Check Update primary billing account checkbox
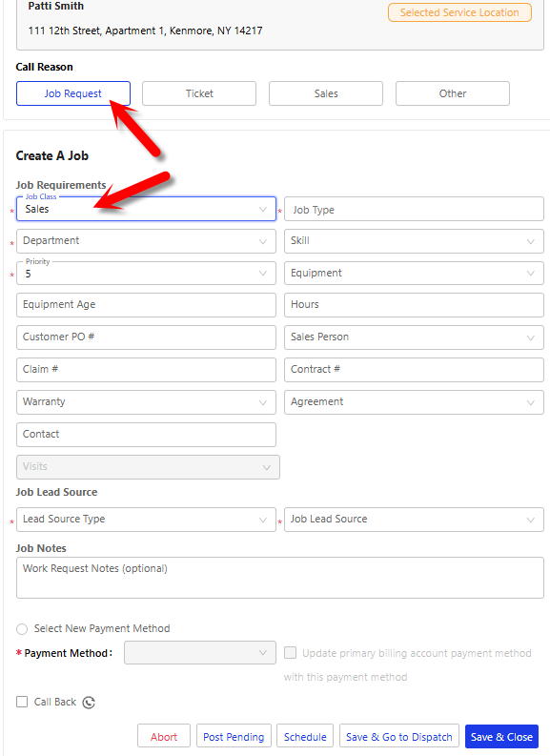 click(290, 653)
